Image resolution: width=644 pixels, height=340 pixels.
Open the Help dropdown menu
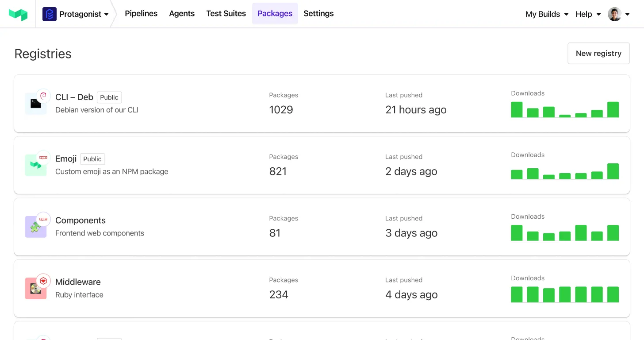(x=588, y=14)
